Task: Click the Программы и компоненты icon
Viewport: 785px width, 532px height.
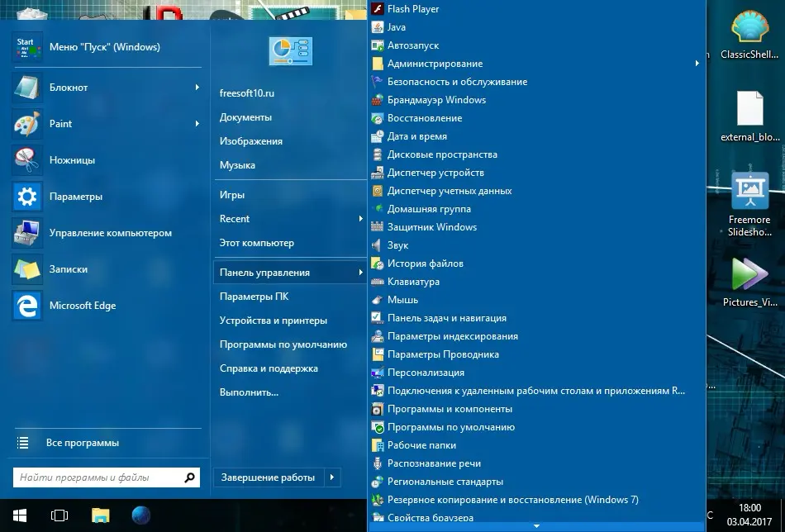Action: (378, 409)
